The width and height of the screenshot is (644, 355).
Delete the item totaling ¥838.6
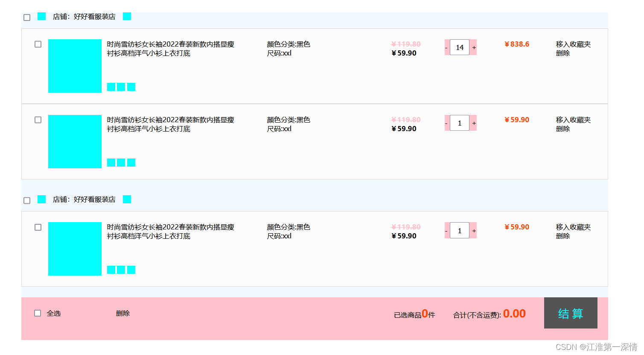(563, 53)
